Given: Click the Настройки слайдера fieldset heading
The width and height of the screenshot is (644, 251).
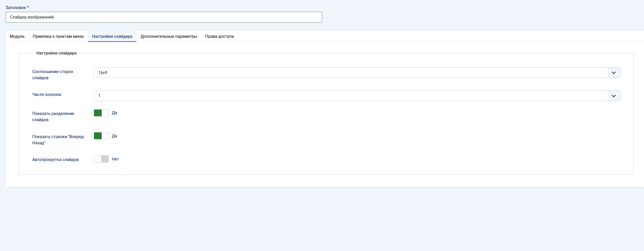Looking at the screenshot, I should click(56, 53).
